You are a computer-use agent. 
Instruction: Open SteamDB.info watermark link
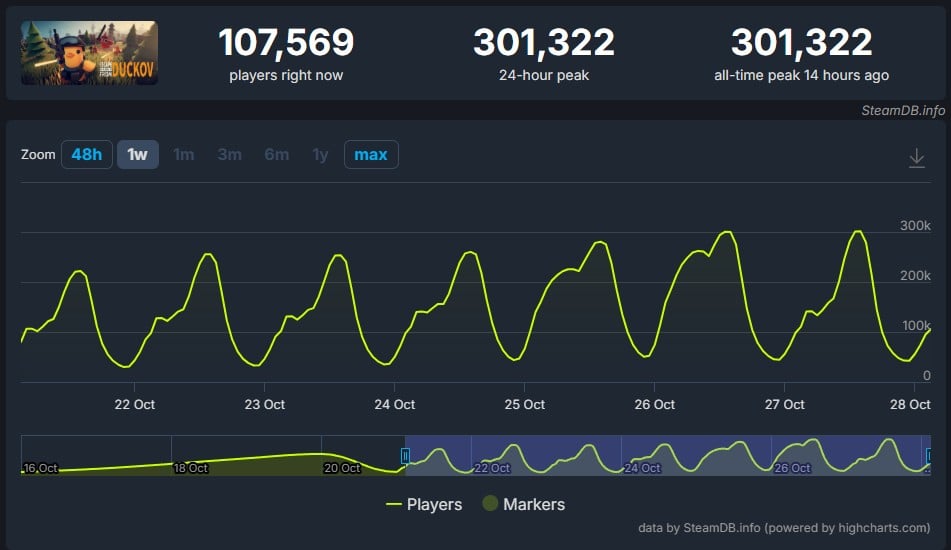pos(903,110)
